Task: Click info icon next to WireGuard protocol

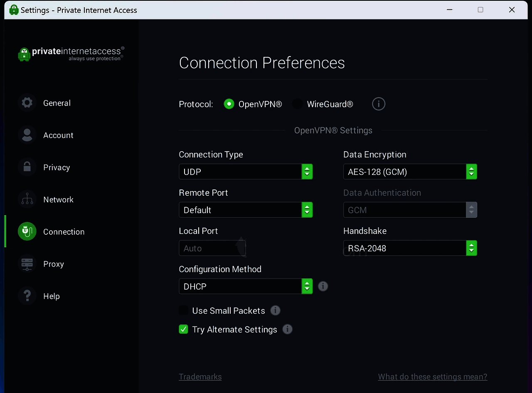Action: [378, 104]
